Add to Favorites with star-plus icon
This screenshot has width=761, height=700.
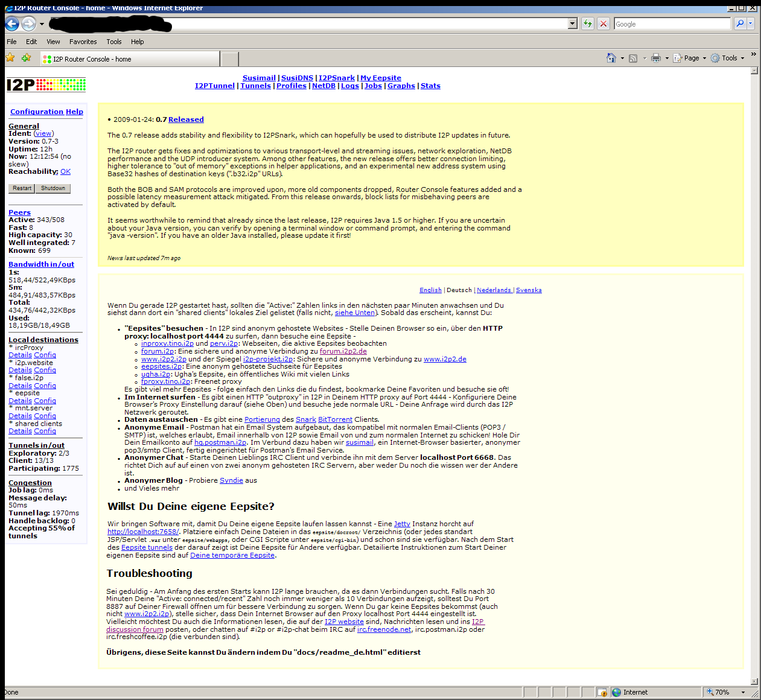point(26,58)
